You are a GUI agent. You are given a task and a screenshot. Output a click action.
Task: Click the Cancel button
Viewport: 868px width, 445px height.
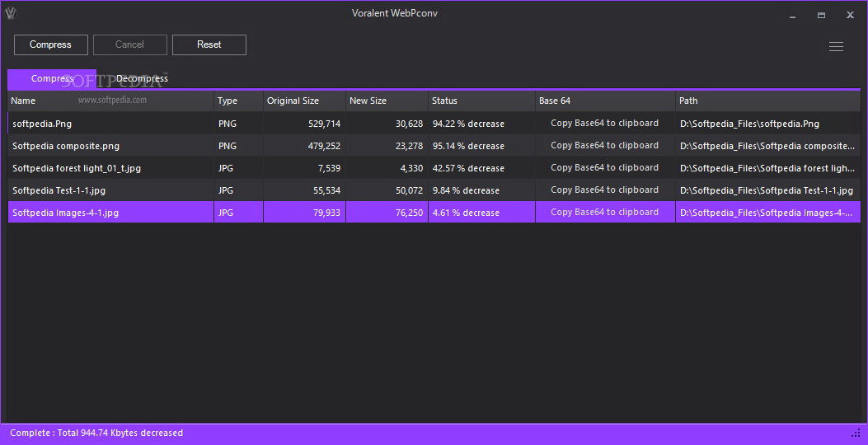(x=129, y=44)
